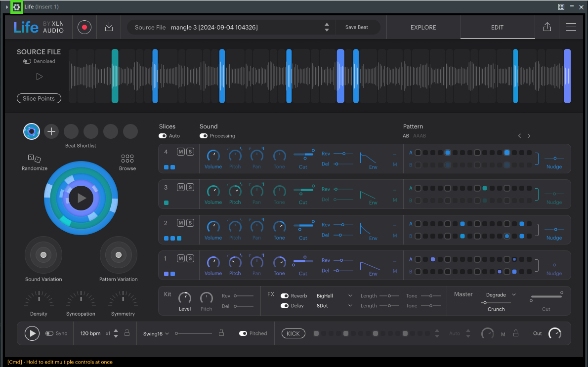Add beat to shortlist with plus icon
Screen dimensions: 588x367
tap(51, 131)
